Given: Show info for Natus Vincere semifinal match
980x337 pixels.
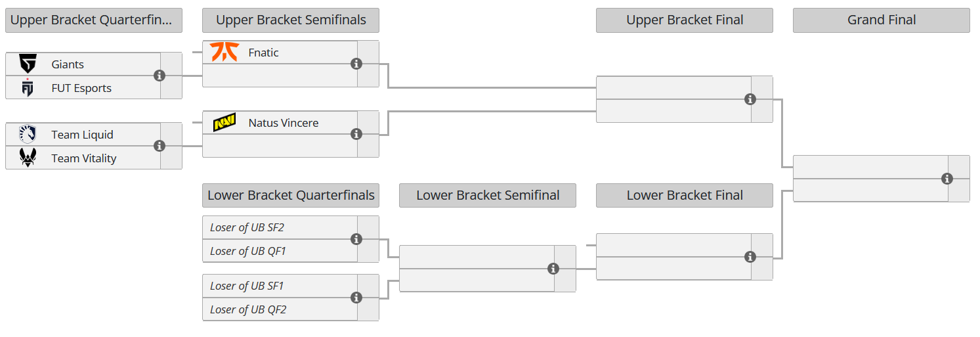Looking at the screenshot, I should [356, 134].
